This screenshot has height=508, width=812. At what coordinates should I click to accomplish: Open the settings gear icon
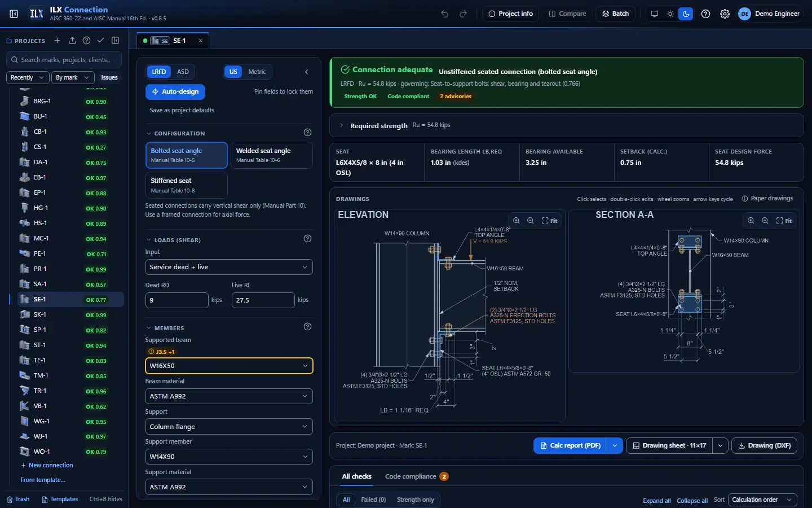point(725,14)
